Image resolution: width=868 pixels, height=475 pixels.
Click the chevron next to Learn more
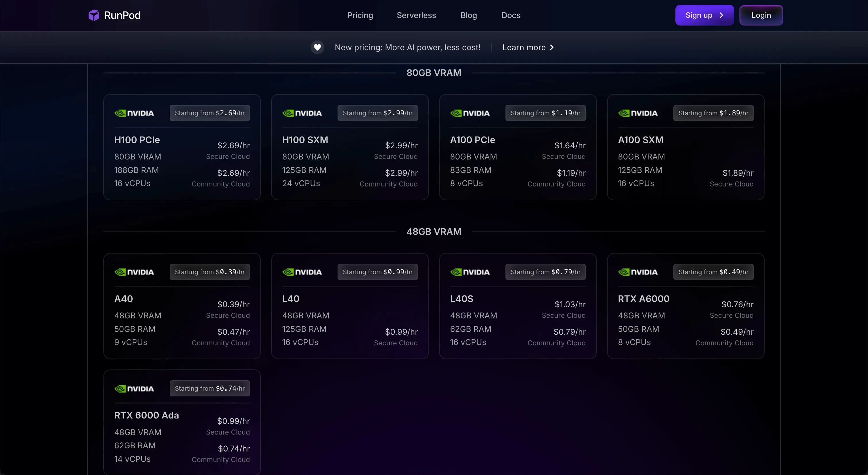tap(552, 47)
